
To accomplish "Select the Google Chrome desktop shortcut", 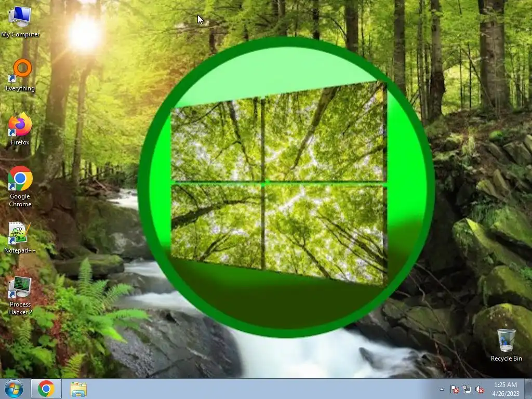I will [20, 187].
